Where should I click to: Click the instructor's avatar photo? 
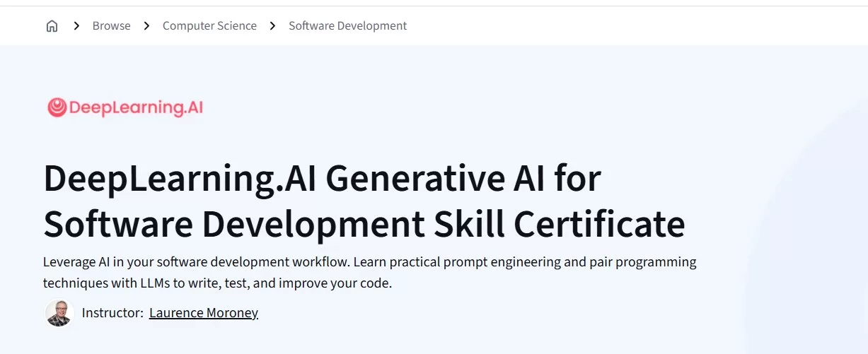59,313
